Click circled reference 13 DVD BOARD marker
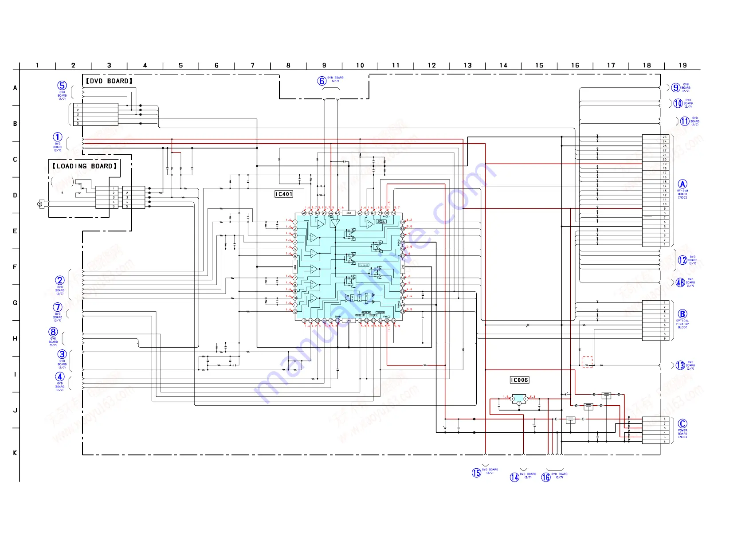 680,365
